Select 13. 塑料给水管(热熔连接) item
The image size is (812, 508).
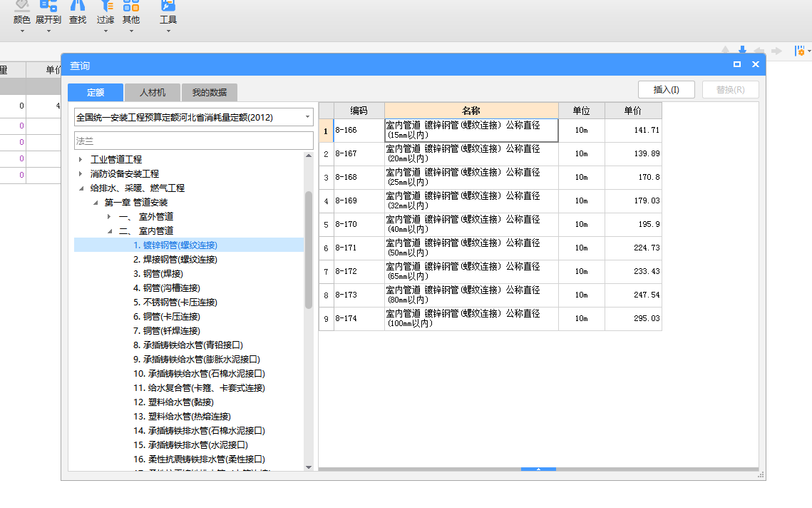coord(182,416)
